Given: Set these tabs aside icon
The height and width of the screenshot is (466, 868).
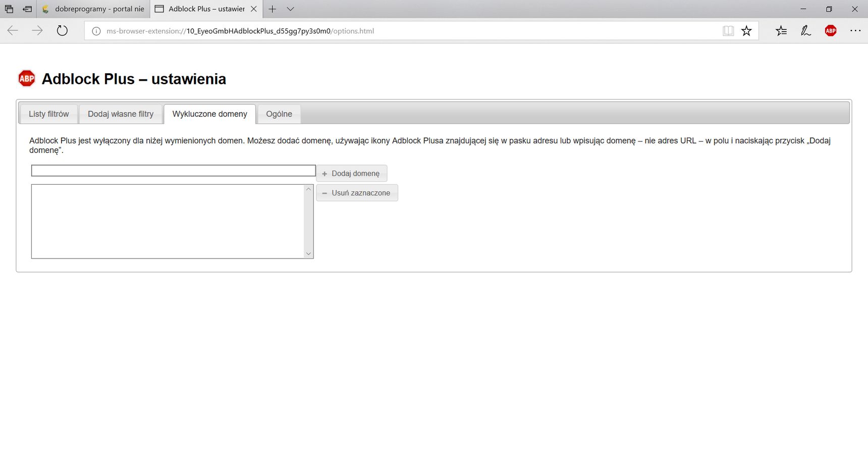Looking at the screenshot, I should point(27,9).
